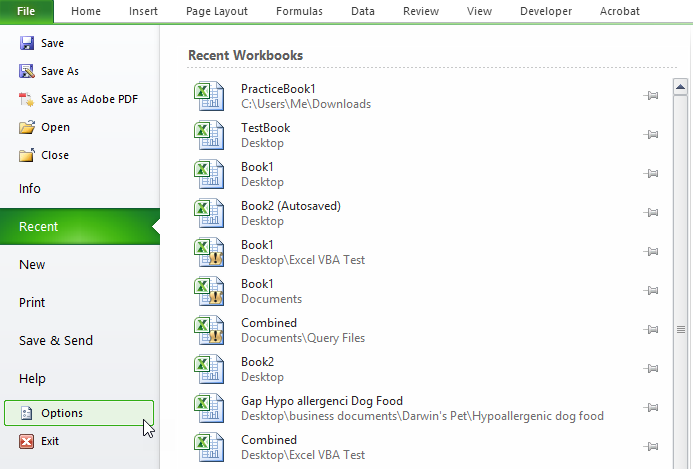Click the Save As disk icon
693x469 pixels.
pos(27,72)
